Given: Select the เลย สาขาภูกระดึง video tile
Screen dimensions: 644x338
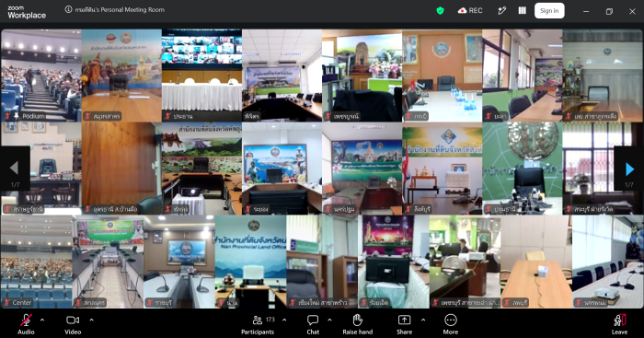Looking at the screenshot, I should [x=603, y=76].
